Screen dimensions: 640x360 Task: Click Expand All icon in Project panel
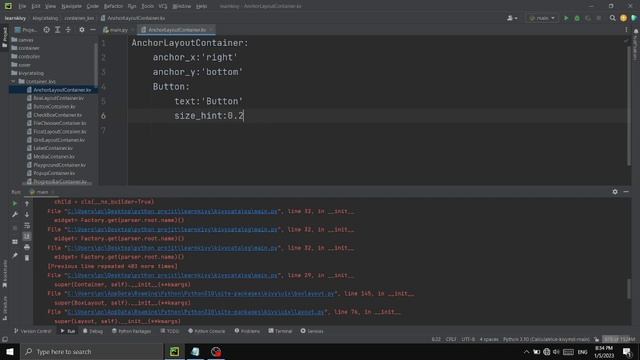[x=57, y=30]
